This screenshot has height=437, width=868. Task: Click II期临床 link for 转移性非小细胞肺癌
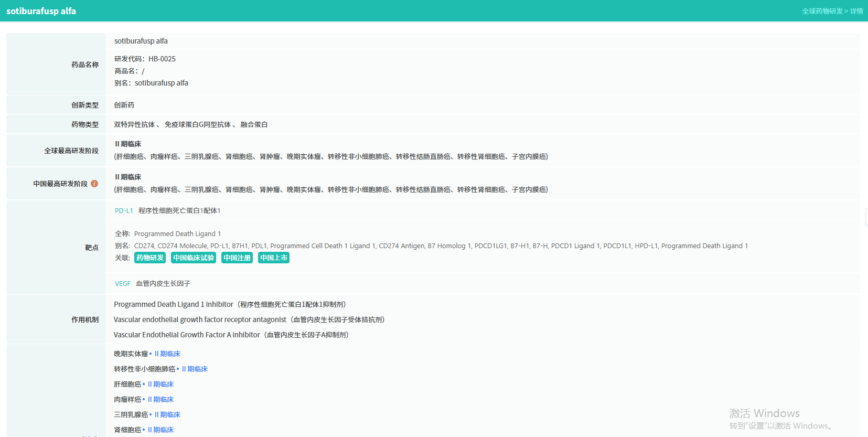[195, 369]
